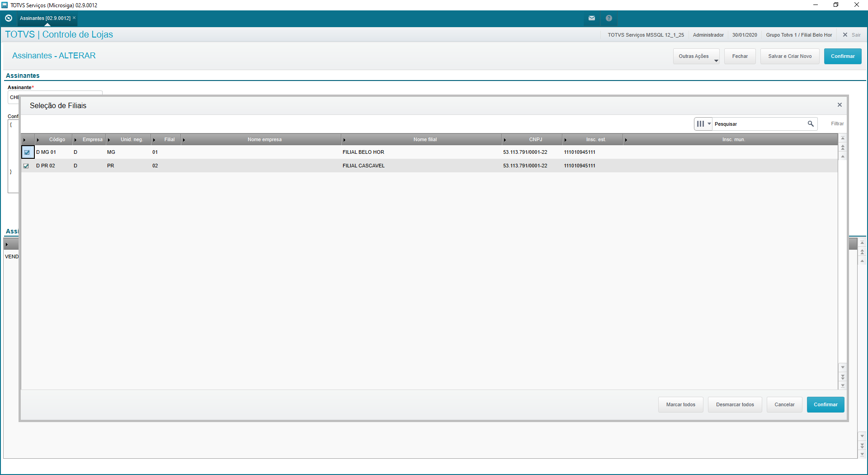This screenshot has height=475, width=868.
Task: Click the line-down arrow of the background Assinantes grid scrollbar
Action: (x=862, y=436)
